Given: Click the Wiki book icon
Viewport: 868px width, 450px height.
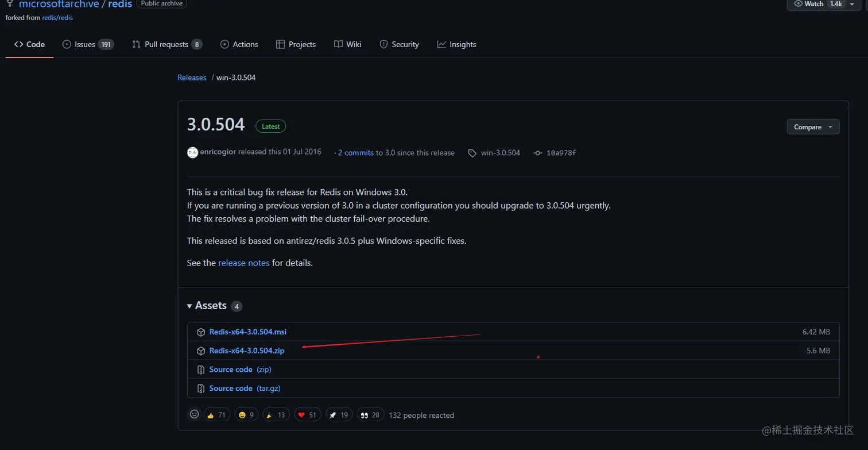Looking at the screenshot, I should point(338,44).
